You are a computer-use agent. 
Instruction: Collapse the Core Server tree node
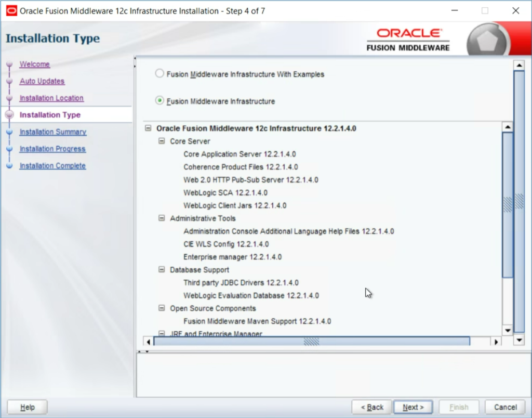162,141
